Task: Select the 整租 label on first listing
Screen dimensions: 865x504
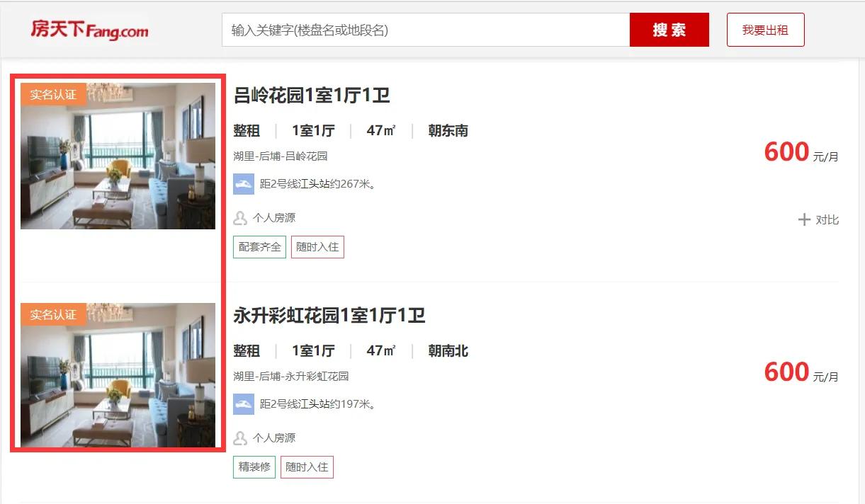Action: [247, 131]
